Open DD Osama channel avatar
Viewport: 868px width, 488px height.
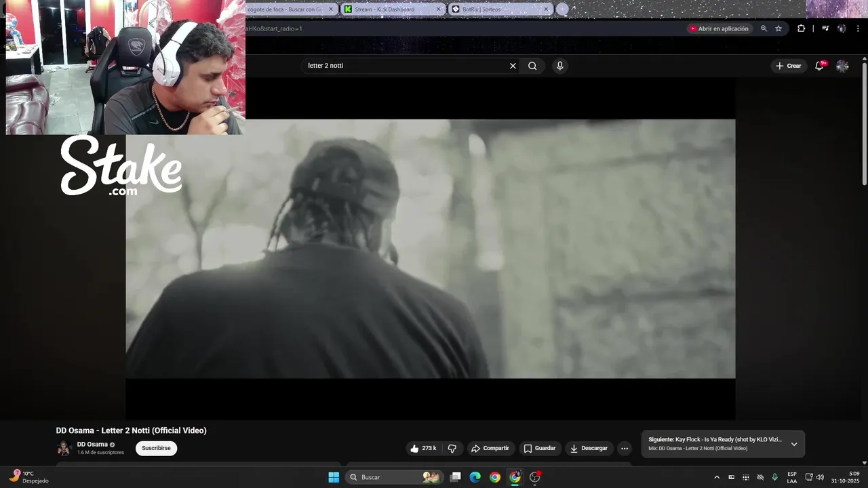[x=64, y=448]
